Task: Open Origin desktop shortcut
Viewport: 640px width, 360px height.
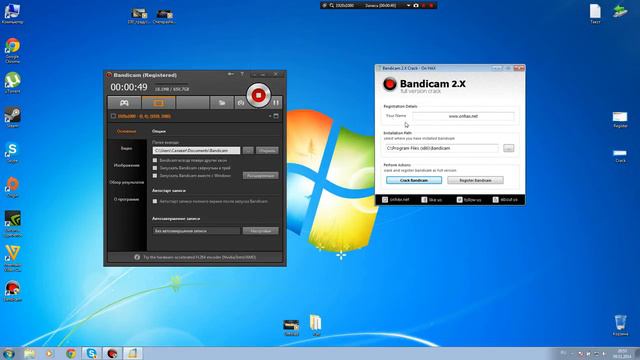Action: [13, 187]
